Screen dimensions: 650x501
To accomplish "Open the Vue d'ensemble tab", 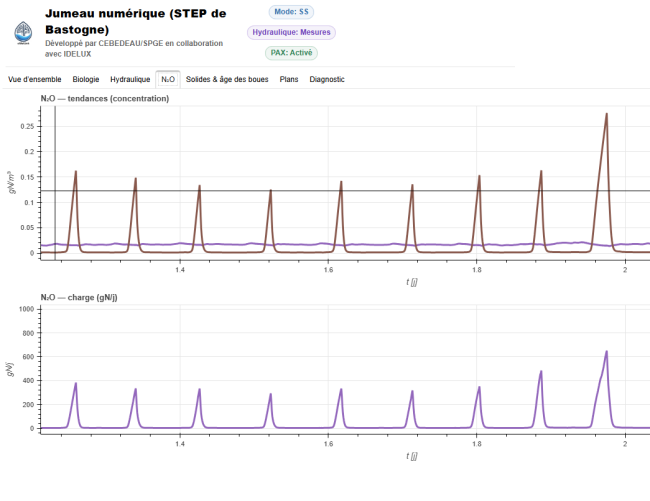I will click(x=35, y=79).
